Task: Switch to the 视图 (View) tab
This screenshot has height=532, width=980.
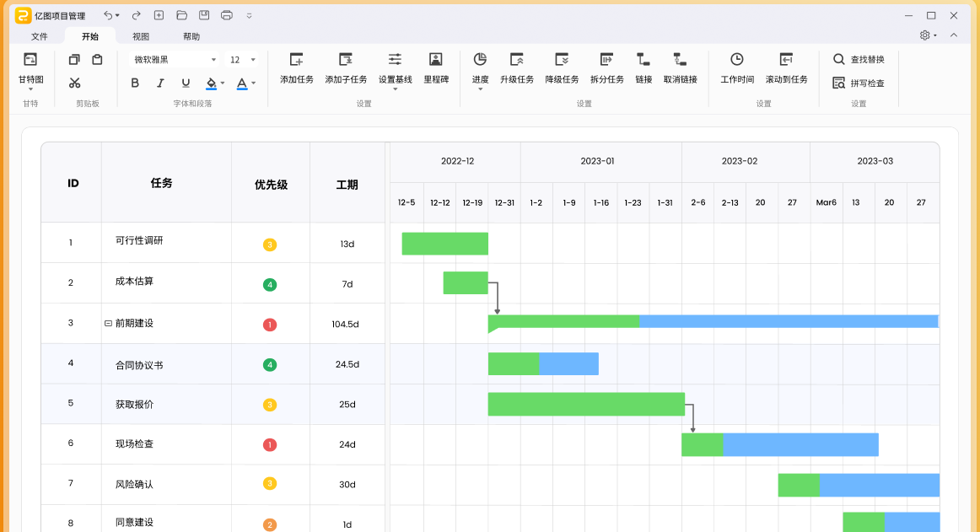Action: click(141, 36)
